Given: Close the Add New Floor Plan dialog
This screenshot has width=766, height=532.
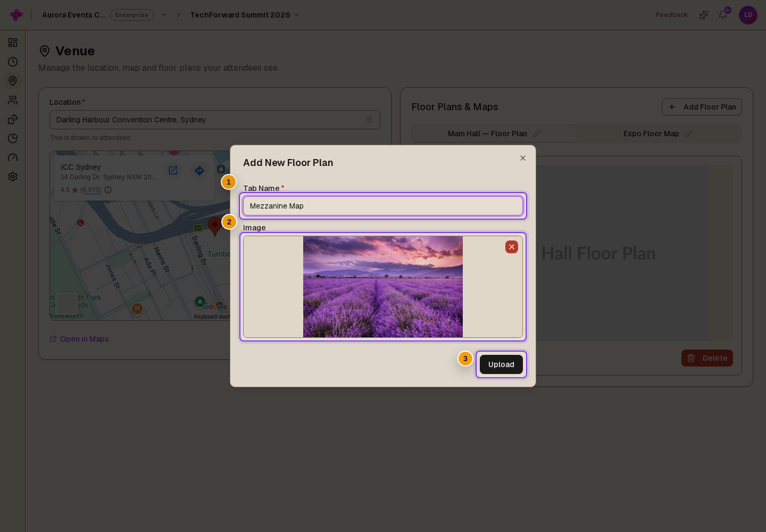Looking at the screenshot, I should [523, 158].
